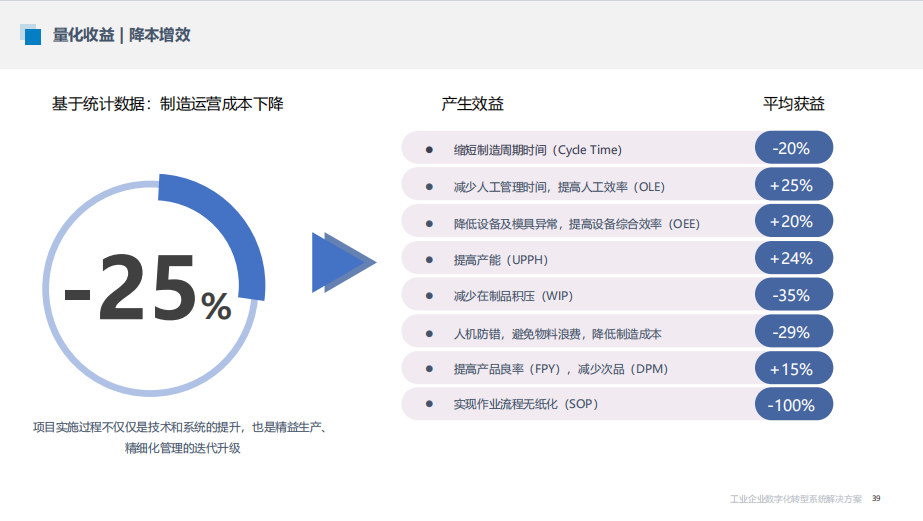
Task: Select the -20% badge
Action: pos(793,148)
